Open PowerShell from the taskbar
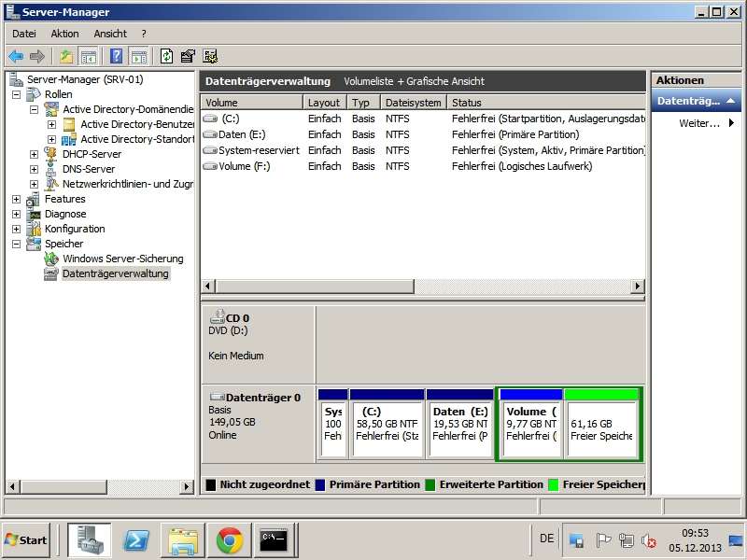The height and width of the screenshot is (560, 747). 137,539
